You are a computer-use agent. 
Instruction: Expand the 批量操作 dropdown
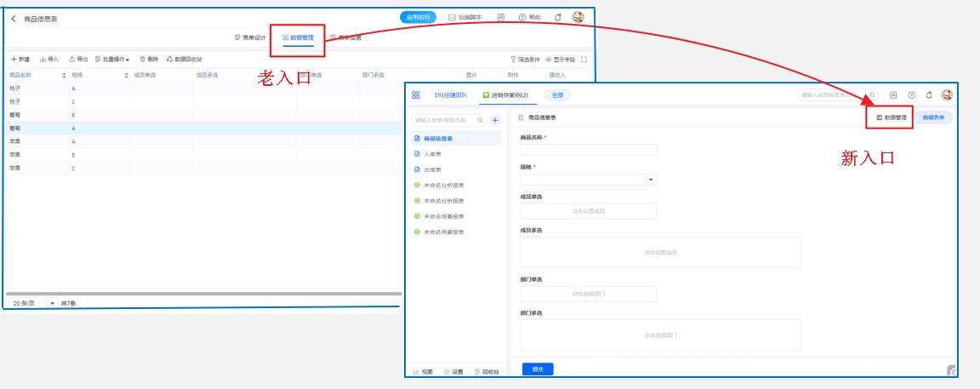(x=111, y=60)
